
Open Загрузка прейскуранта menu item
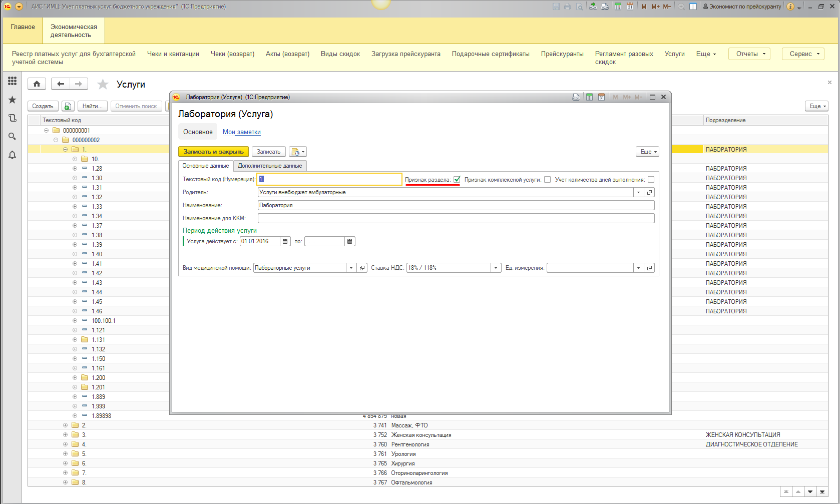(406, 54)
